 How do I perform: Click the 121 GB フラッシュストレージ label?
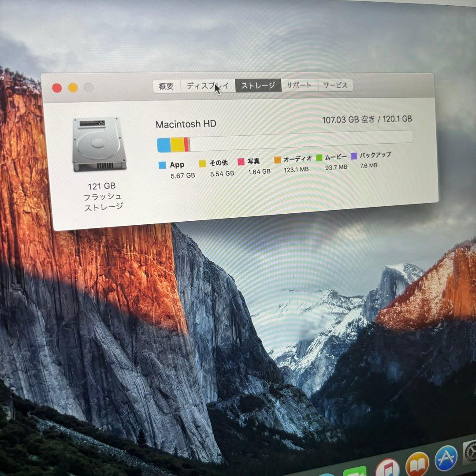click(101, 196)
